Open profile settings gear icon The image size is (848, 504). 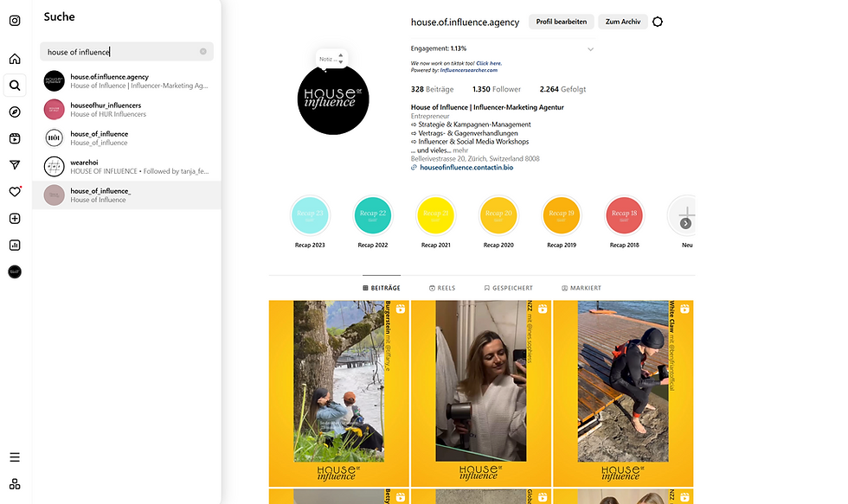657,22
